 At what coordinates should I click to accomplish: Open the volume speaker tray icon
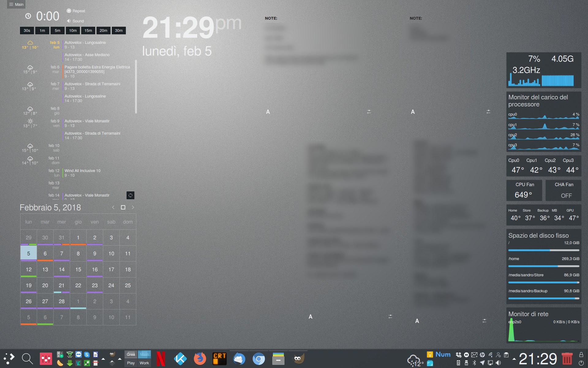click(498, 363)
